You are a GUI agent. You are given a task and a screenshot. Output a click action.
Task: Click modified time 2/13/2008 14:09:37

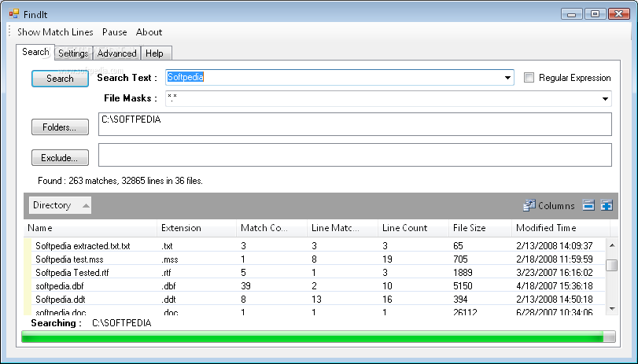point(554,245)
